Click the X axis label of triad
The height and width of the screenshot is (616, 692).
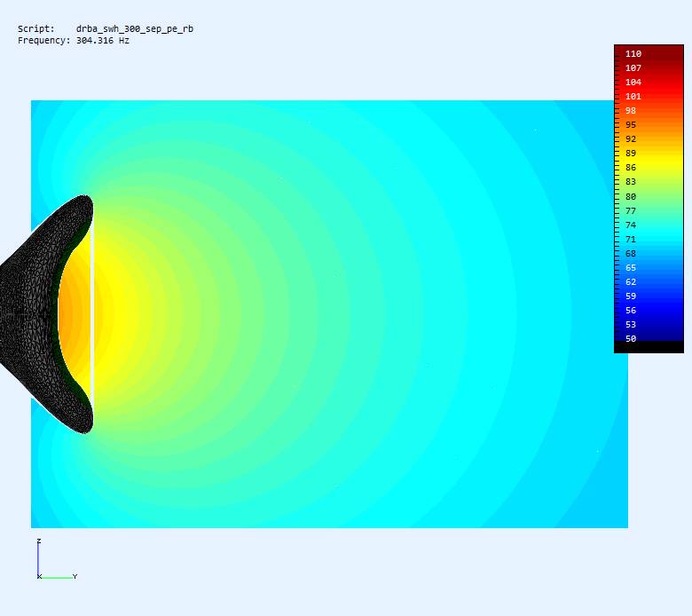coord(39,577)
